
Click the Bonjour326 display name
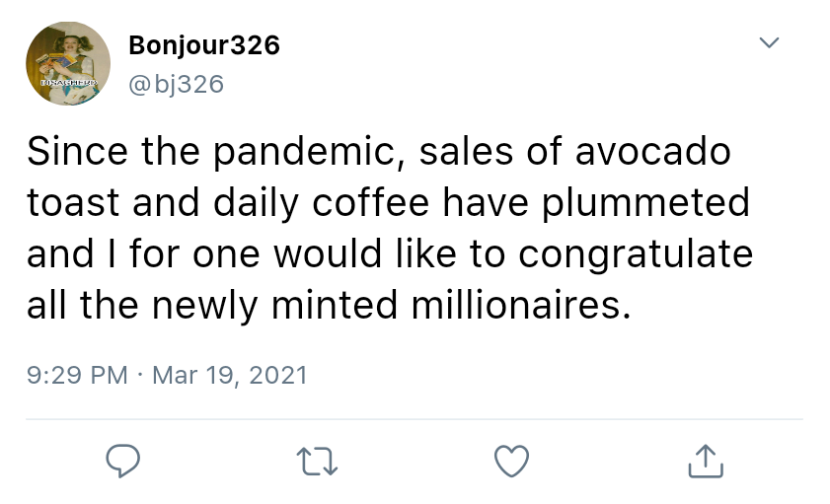(x=204, y=45)
